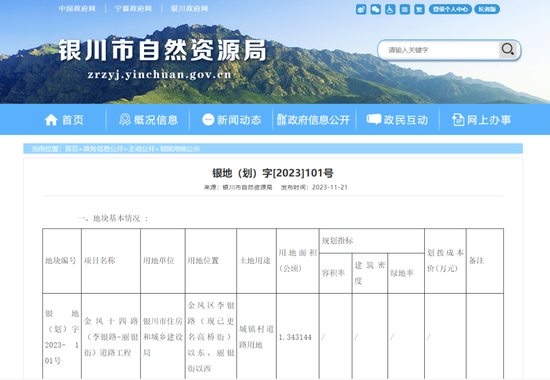Open the 政府信息公开 nav item
The image size is (550, 380).
(318, 120)
